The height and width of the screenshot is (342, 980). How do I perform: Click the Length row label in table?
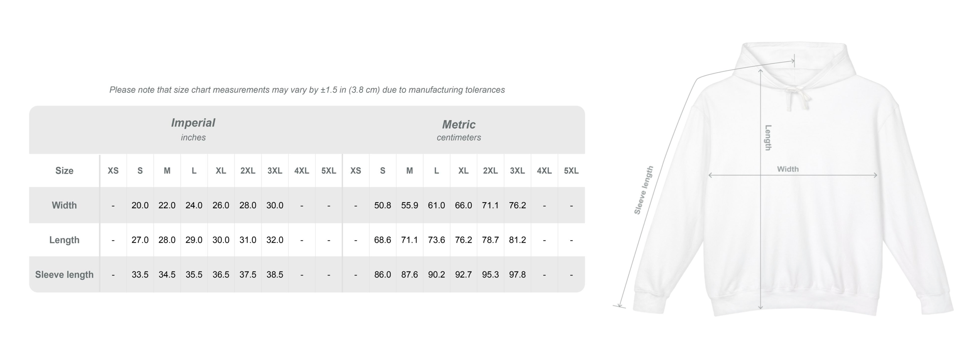tap(64, 240)
